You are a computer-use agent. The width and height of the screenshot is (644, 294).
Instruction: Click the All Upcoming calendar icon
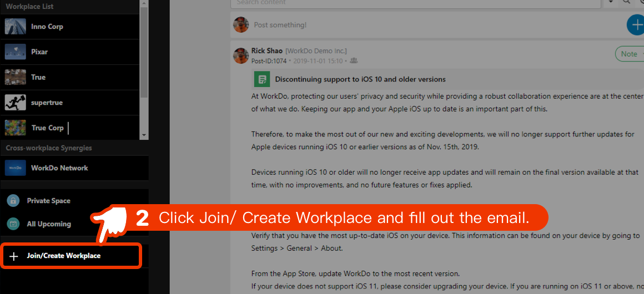(x=13, y=224)
